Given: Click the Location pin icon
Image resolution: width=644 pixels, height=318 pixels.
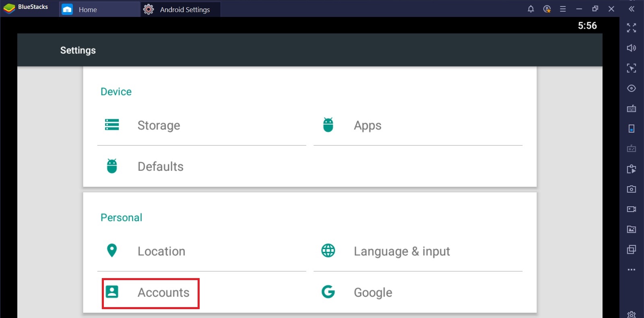Looking at the screenshot, I should click(112, 250).
